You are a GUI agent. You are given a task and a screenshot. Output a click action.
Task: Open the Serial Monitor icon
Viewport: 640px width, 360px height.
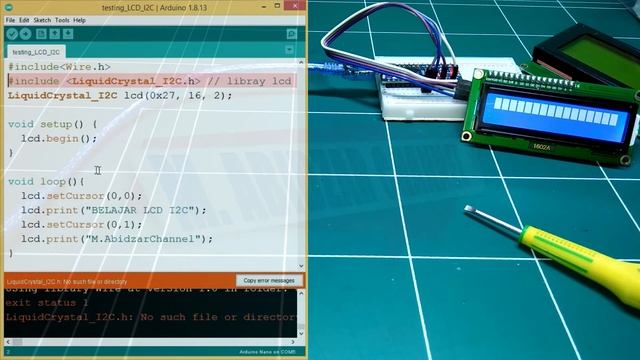[291, 34]
